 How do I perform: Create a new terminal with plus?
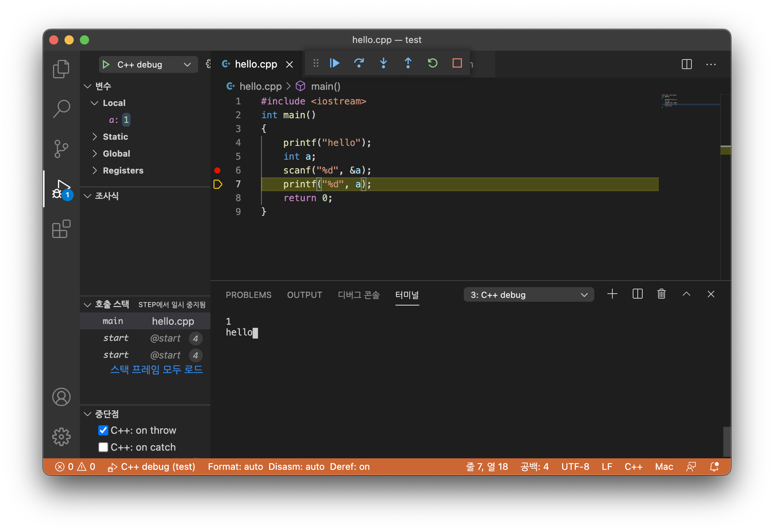(612, 294)
